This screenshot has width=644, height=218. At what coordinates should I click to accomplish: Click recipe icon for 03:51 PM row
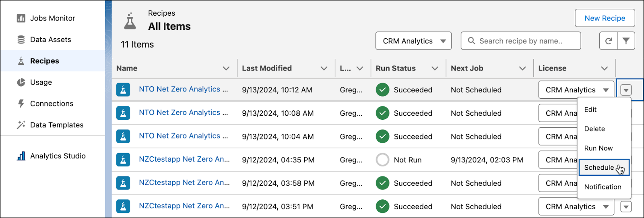(123, 207)
